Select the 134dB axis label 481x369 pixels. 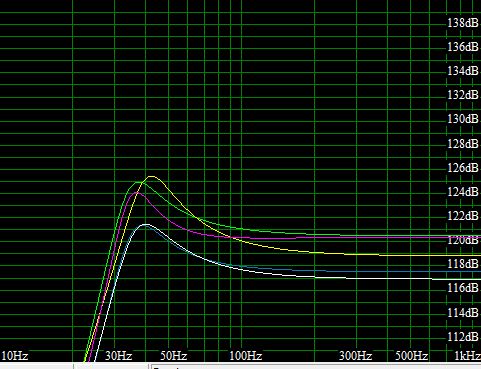(x=463, y=71)
